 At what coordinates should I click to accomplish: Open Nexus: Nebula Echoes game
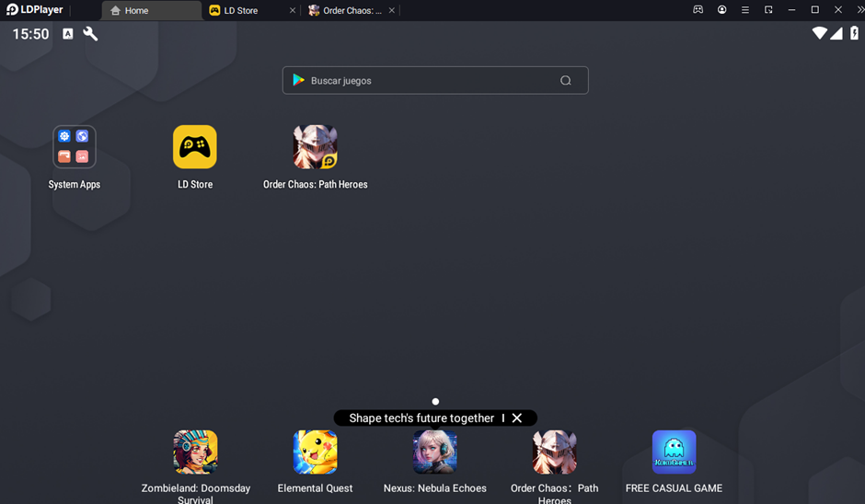[x=434, y=452]
